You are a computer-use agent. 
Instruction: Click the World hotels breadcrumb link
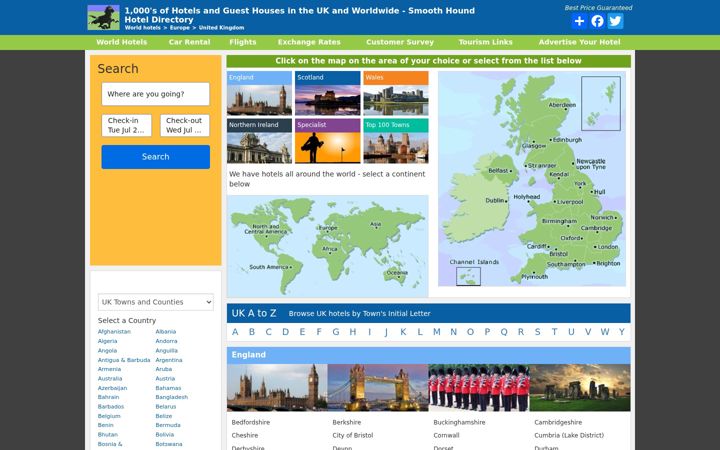tap(142, 28)
